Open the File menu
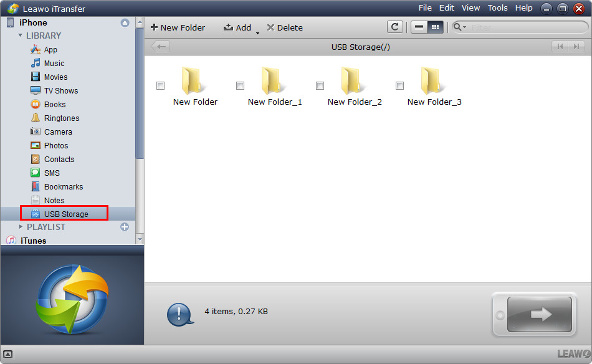The height and width of the screenshot is (364, 592). pos(425,8)
